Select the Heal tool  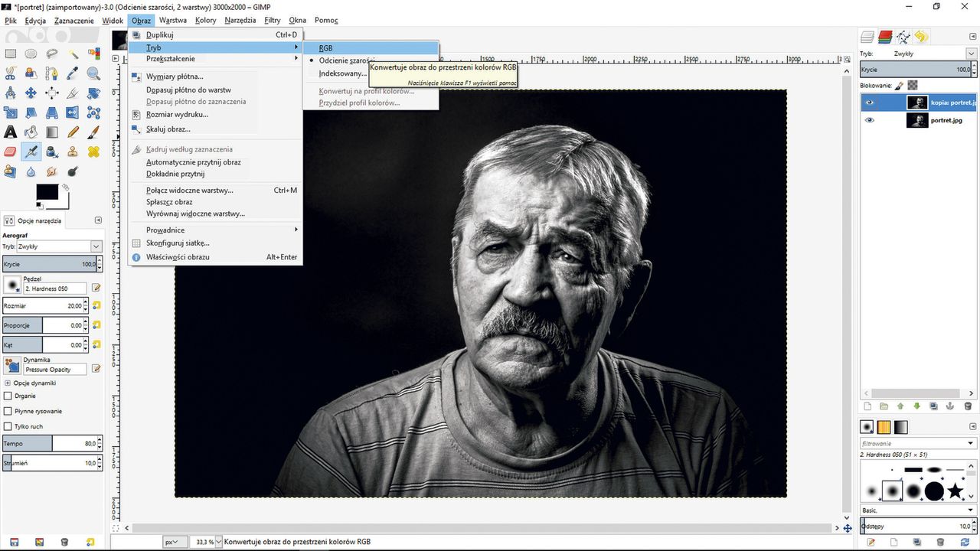pos(93,152)
